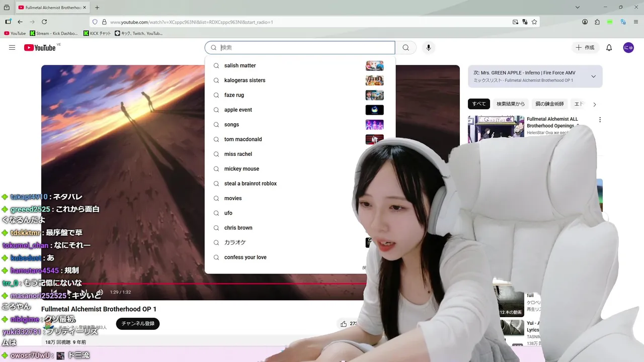Open the YouTube guide hamburger menu
Viewport: 644px width, 362px height.
click(12, 47)
